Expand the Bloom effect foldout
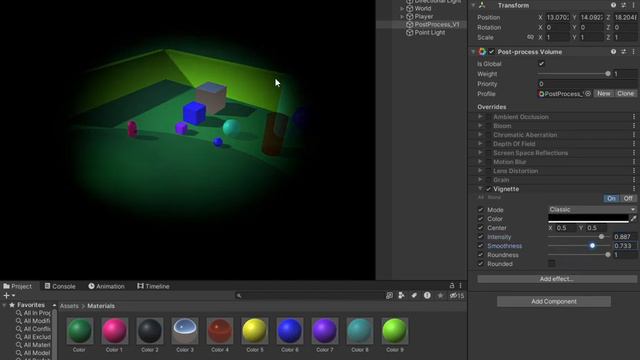Screen dimensions: 640x360 click(x=480, y=126)
